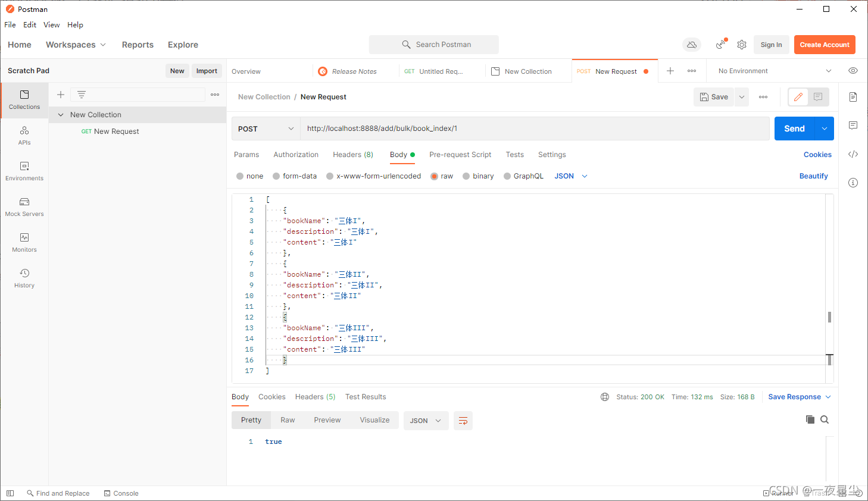Viewport: 868px width, 501px height.
Task: Open the View menu
Action: coord(52,25)
